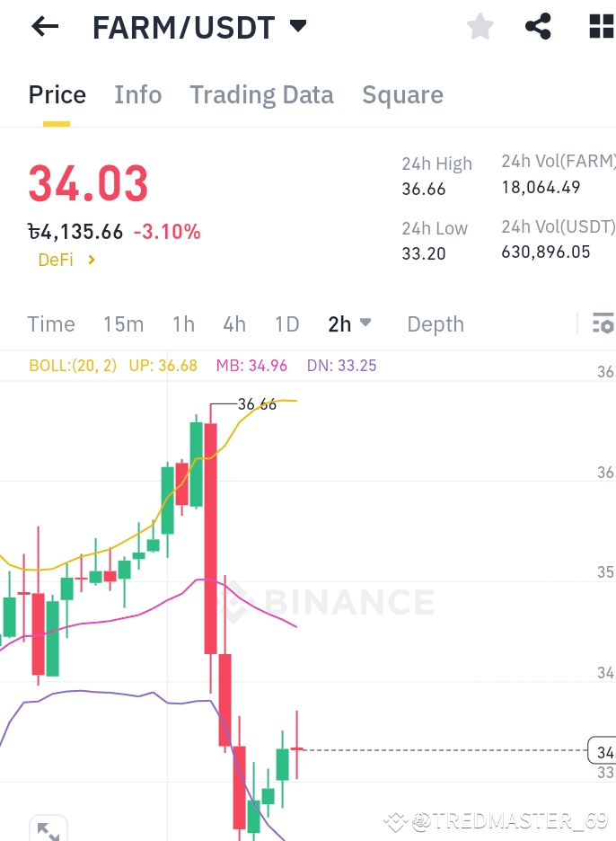Select the Info tab
Viewport: 616px width, 841px height.
click(x=137, y=94)
